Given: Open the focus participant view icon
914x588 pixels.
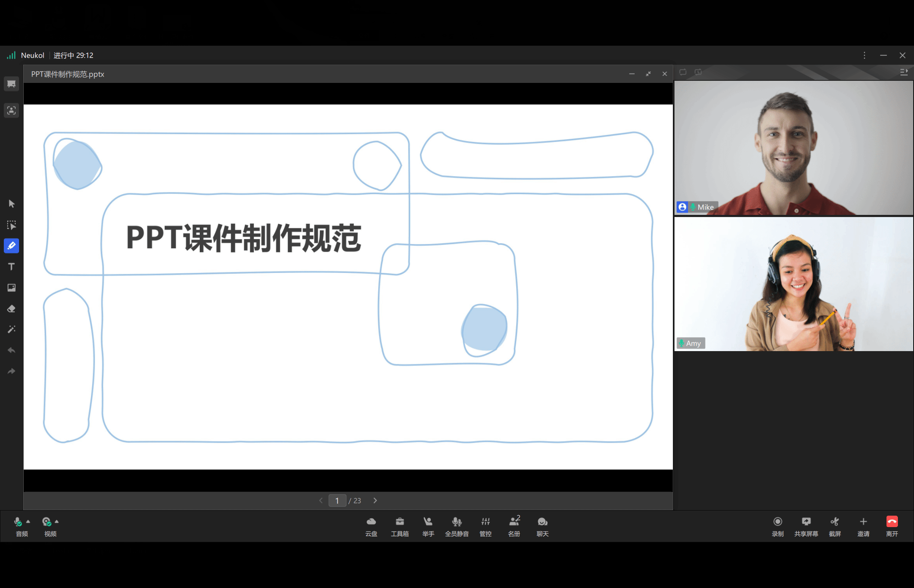Looking at the screenshot, I should tap(11, 110).
